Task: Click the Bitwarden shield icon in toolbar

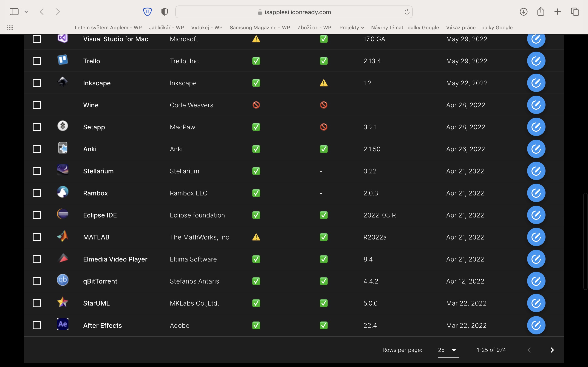Action: tap(147, 12)
